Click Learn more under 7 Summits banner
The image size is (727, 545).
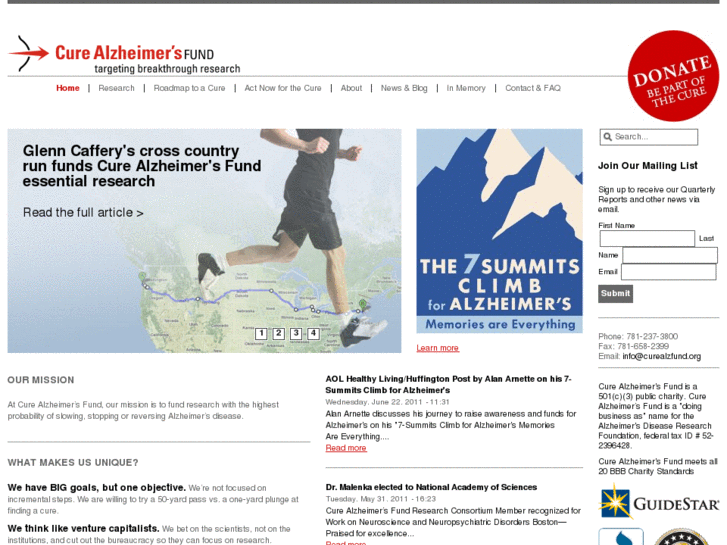tap(437, 348)
